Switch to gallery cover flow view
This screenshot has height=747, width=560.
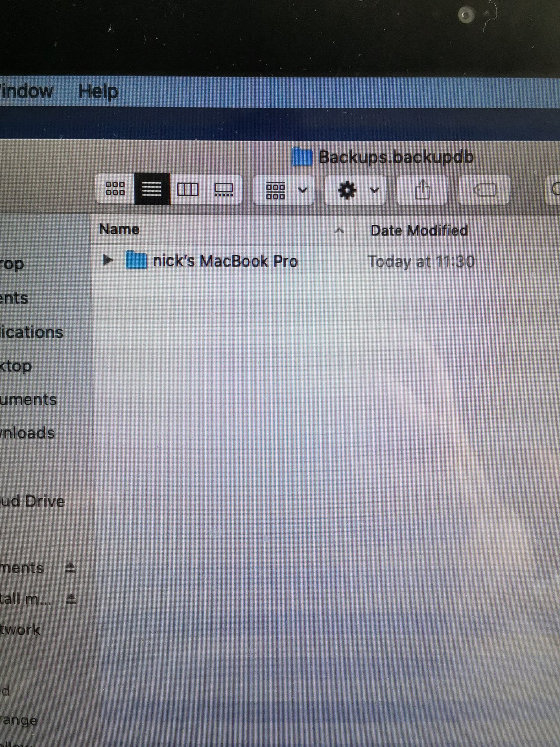pos(224,189)
